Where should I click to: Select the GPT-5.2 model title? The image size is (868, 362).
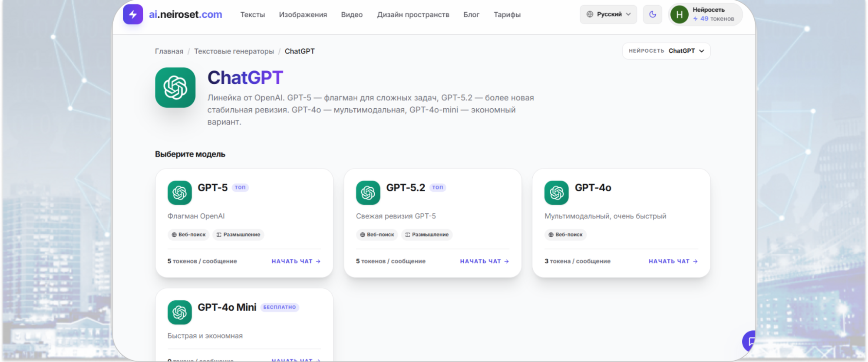(406, 188)
